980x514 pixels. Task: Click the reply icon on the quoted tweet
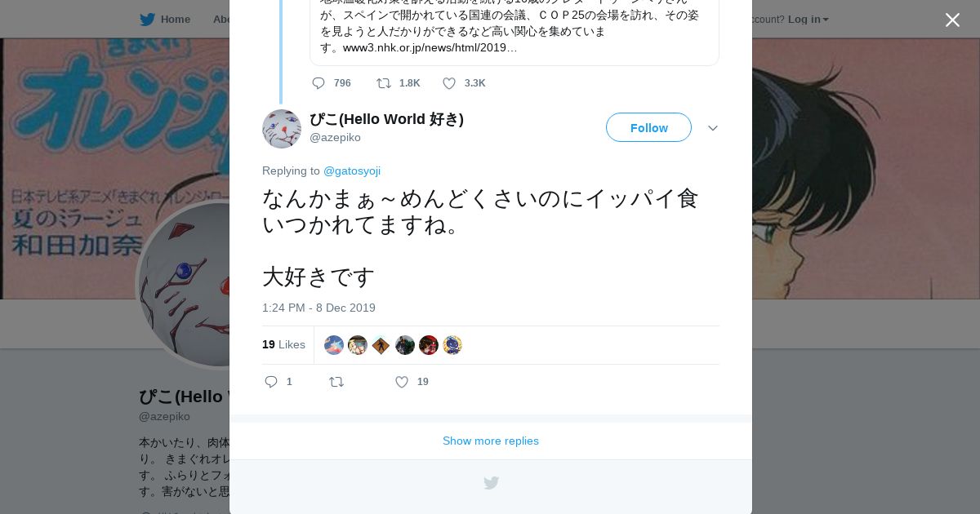(x=318, y=83)
